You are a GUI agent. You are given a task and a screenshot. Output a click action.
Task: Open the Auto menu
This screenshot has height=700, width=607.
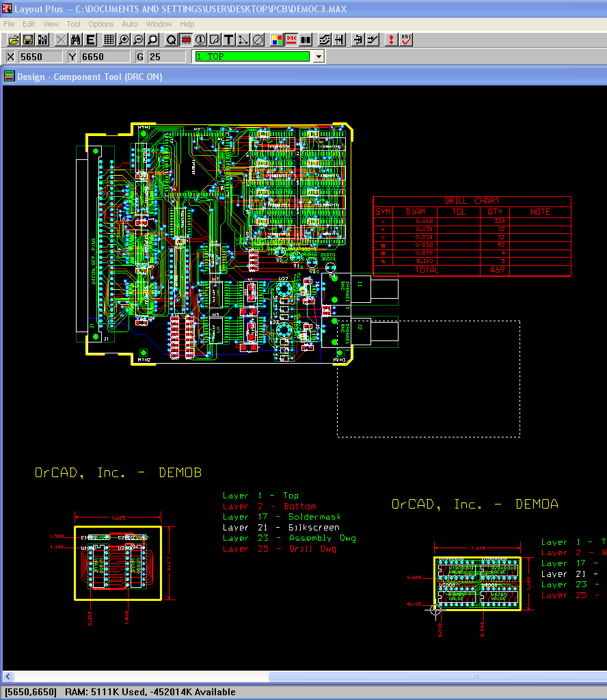(x=130, y=24)
